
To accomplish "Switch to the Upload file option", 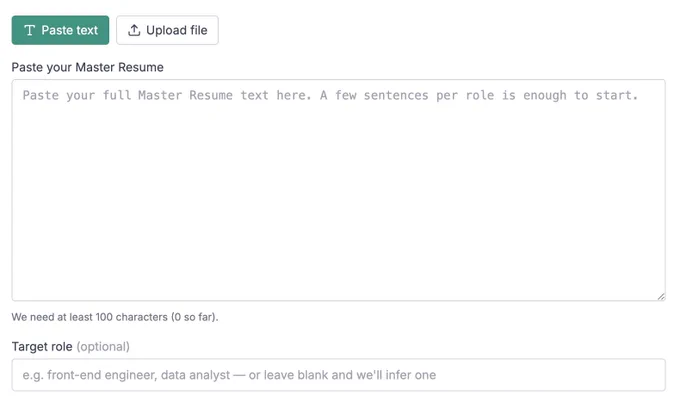I will (x=167, y=30).
